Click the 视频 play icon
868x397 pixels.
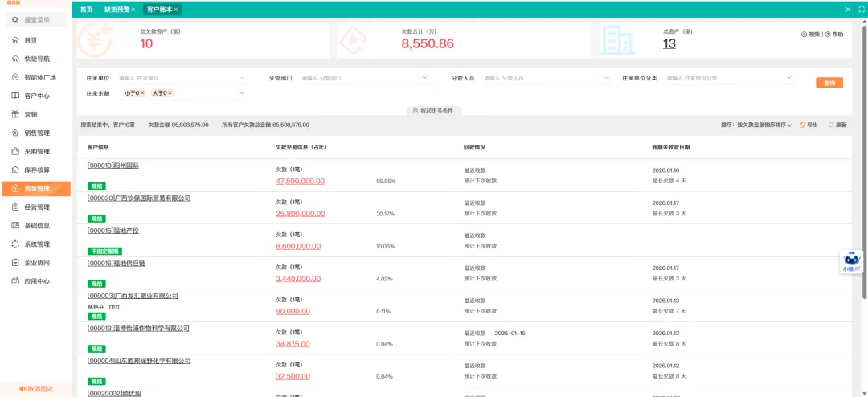pyautogui.click(x=804, y=35)
